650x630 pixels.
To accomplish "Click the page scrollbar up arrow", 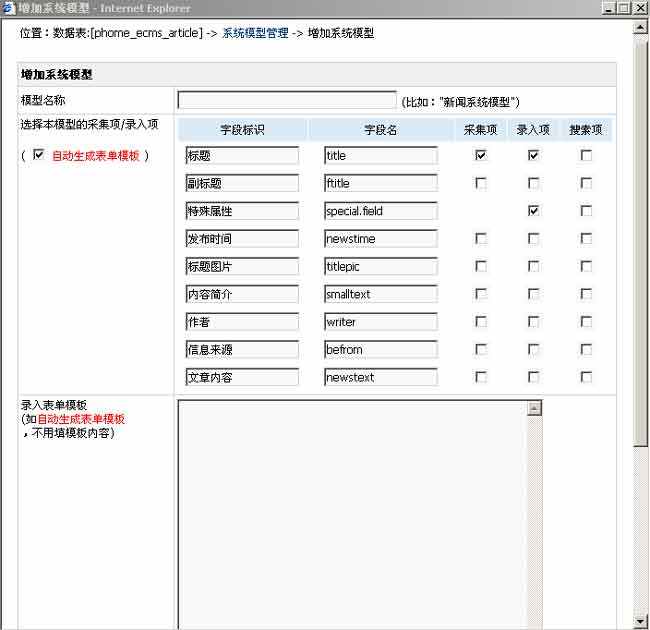I will [x=641, y=26].
